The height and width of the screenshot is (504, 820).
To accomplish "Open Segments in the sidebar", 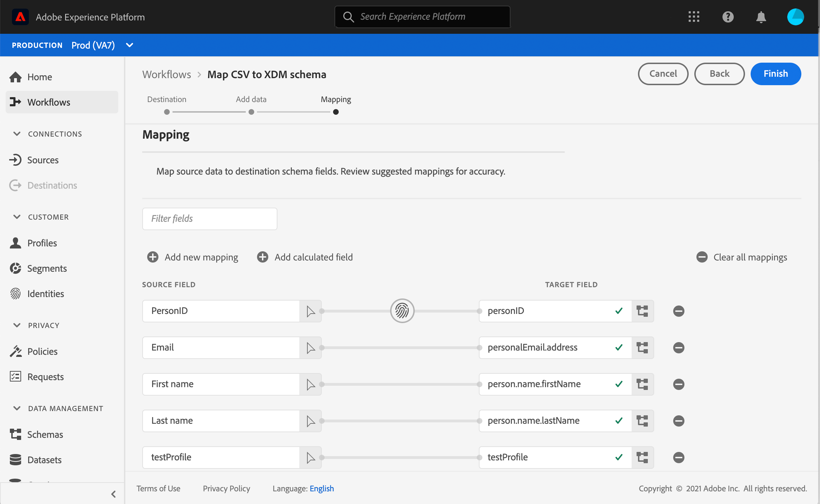I will point(47,268).
